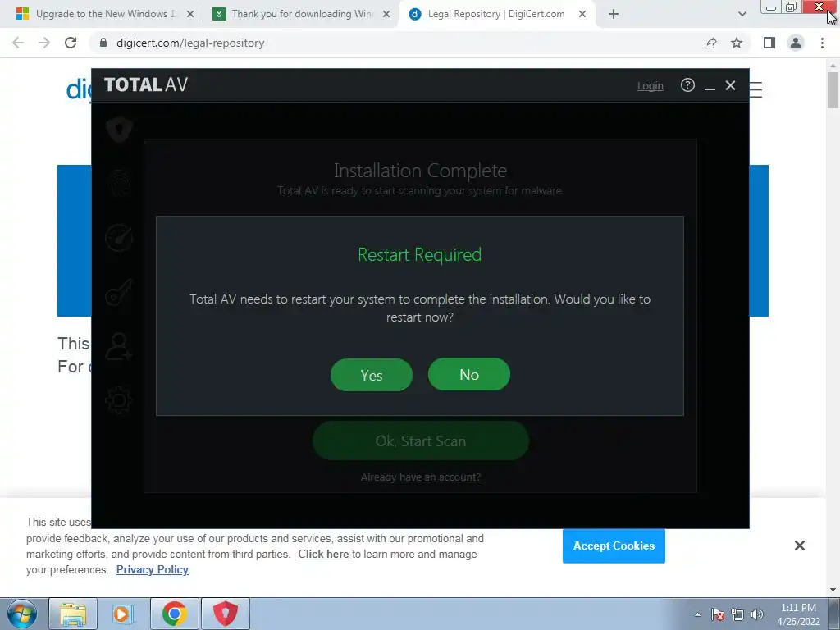Image resolution: width=840 pixels, height=630 pixels.
Task: Click the TotalAV help question mark icon
Action: pos(687,85)
